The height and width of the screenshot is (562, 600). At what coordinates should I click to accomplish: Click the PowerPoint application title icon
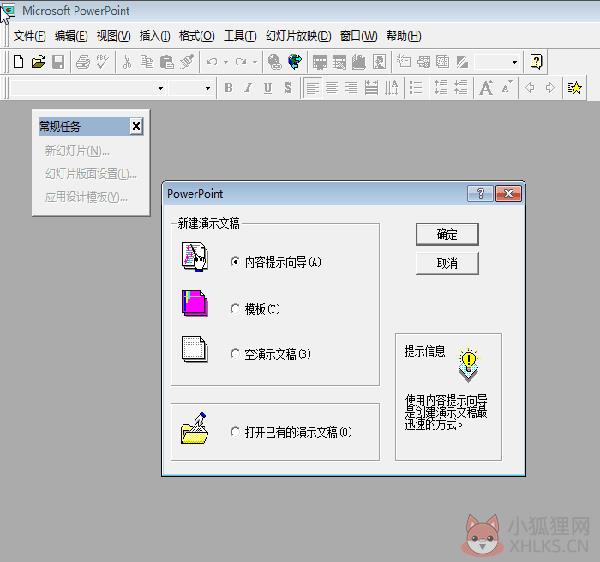(8, 11)
